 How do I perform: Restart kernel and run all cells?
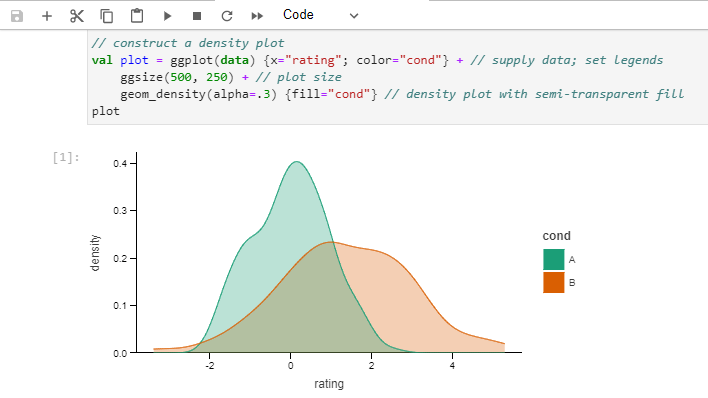257,16
